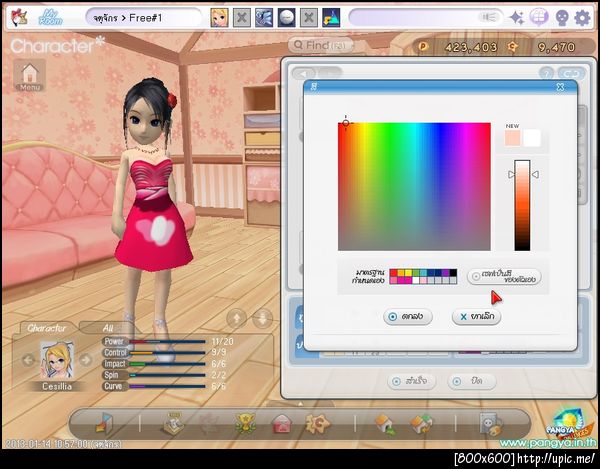The image size is (600, 469).
Task: Click the empty X slot right of the golf ball
Action: point(309,18)
